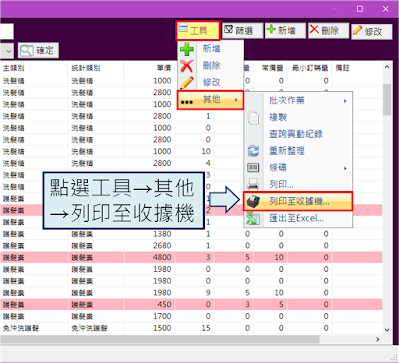The width and height of the screenshot is (399, 363).
Task: Click the barcode icon beside 條碼
Action: pyautogui.click(x=253, y=167)
